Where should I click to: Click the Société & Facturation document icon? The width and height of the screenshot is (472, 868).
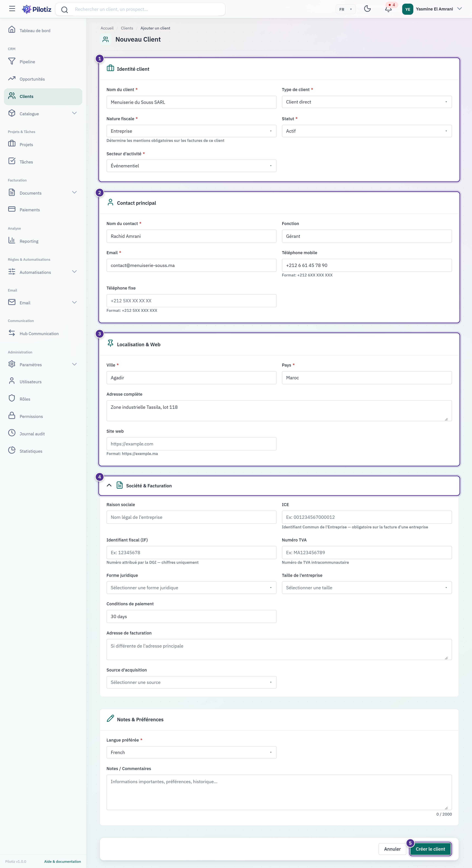[x=120, y=485]
